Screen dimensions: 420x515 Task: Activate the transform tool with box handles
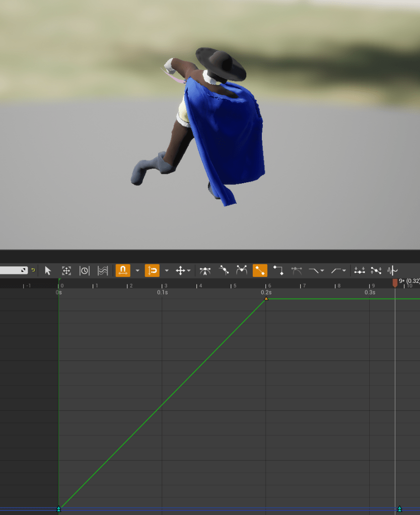click(x=66, y=271)
